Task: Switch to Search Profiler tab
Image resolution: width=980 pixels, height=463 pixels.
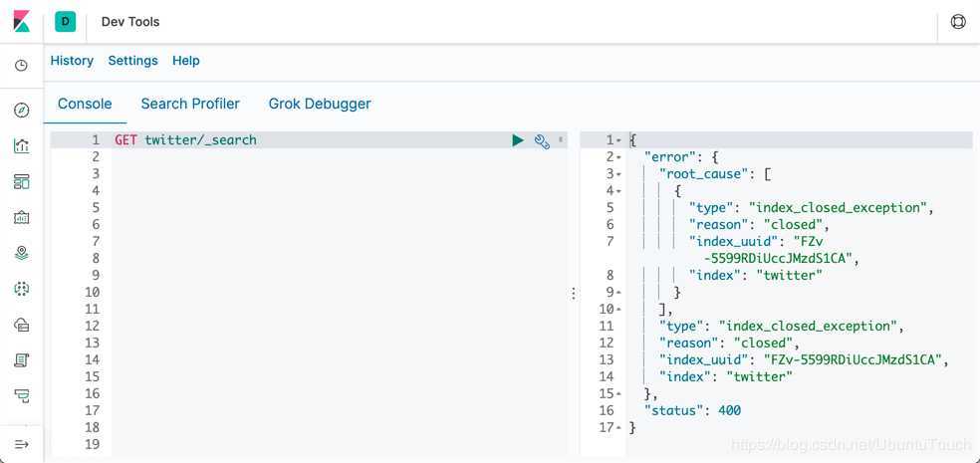Action: click(x=190, y=104)
